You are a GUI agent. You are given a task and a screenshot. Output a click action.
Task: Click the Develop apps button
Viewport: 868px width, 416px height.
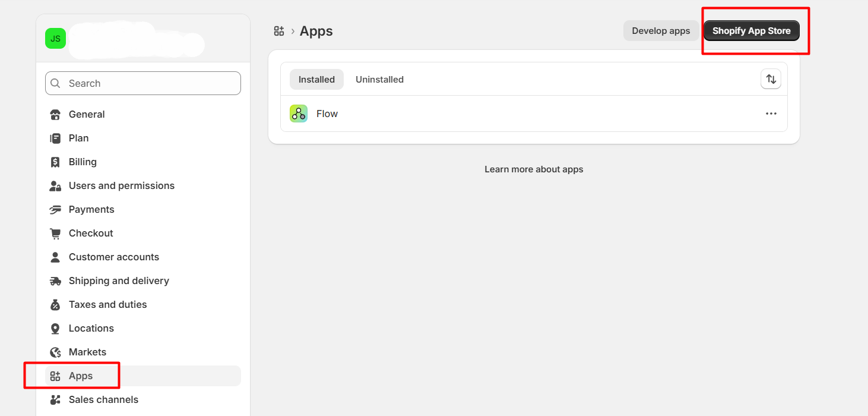point(661,31)
